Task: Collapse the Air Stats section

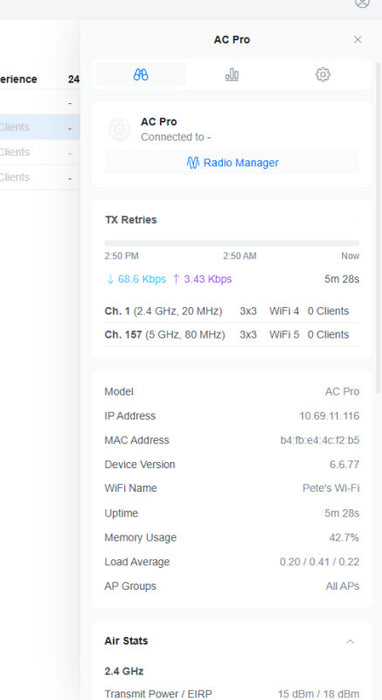Action: tap(350, 642)
